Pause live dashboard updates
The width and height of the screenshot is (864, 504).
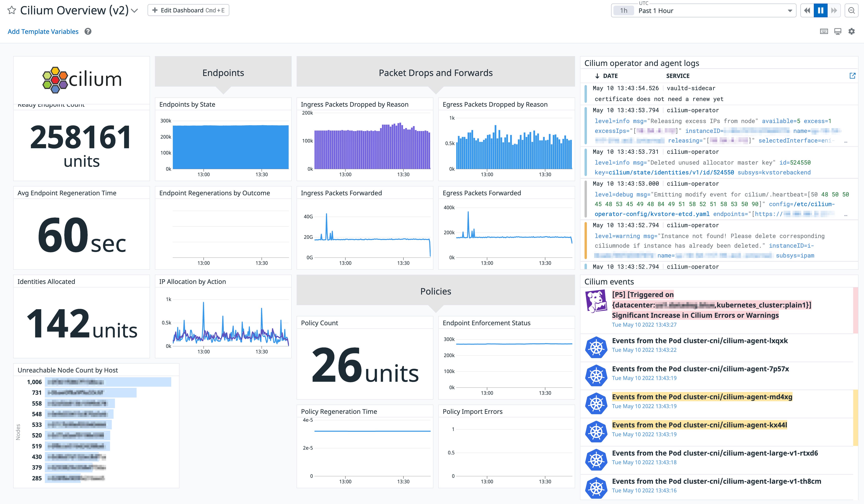click(820, 10)
